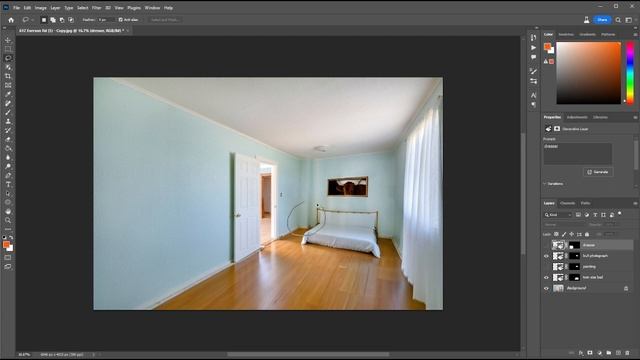Select the History Brush tool

coord(8,130)
